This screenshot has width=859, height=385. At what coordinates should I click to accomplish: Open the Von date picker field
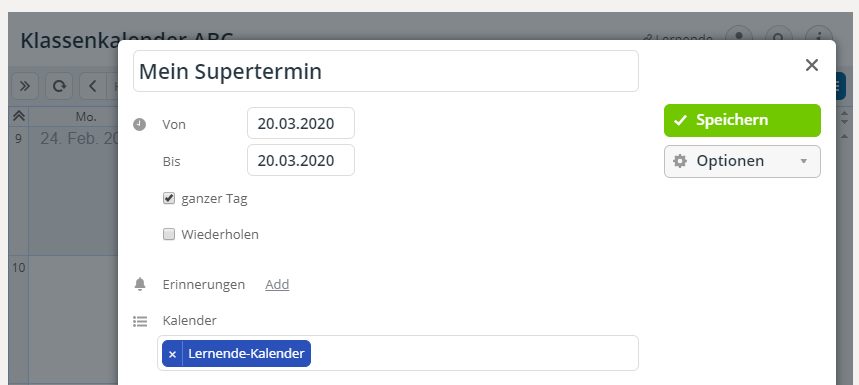pyautogui.click(x=301, y=123)
